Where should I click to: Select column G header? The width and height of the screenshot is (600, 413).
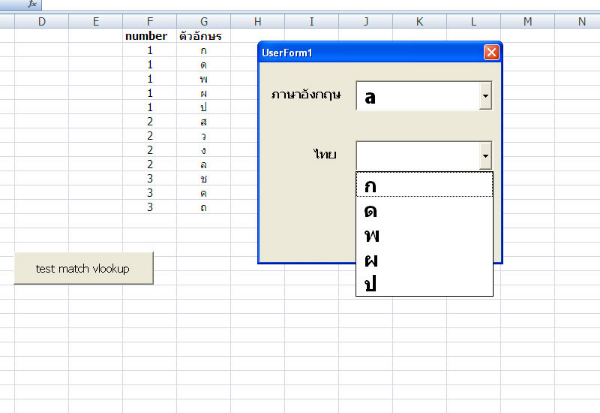(204, 21)
